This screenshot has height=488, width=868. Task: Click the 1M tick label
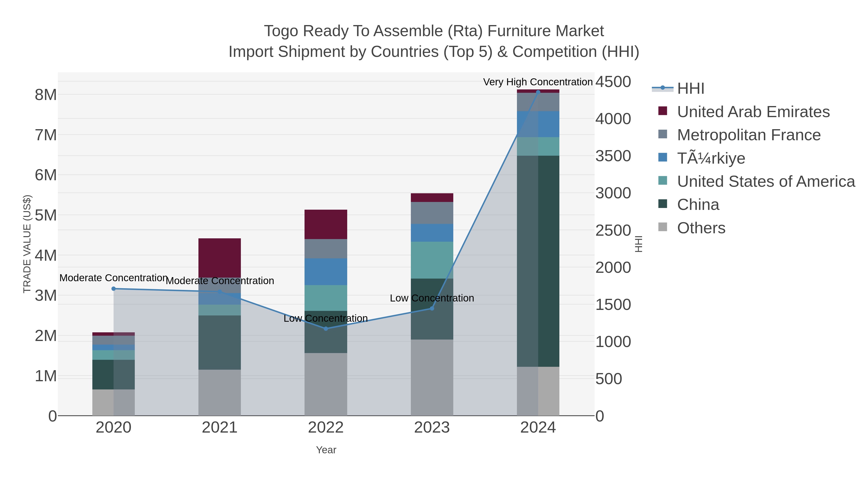tap(46, 376)
